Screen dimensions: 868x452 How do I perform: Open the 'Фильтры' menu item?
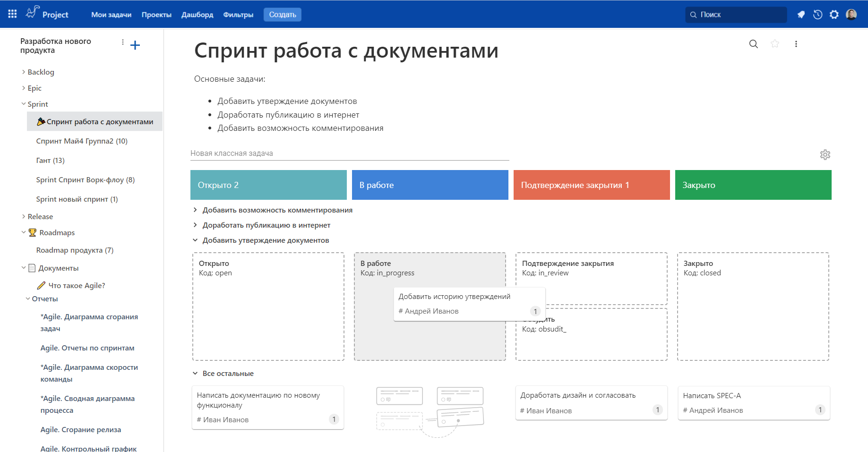[x=238, y=15]
